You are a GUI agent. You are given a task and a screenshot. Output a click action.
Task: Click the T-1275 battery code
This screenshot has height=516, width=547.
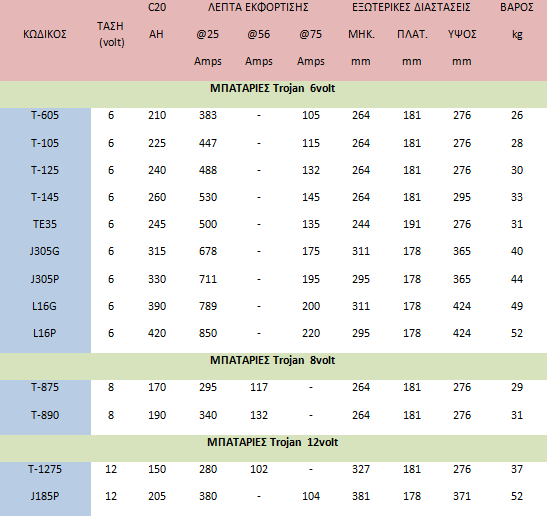(45, 469)
